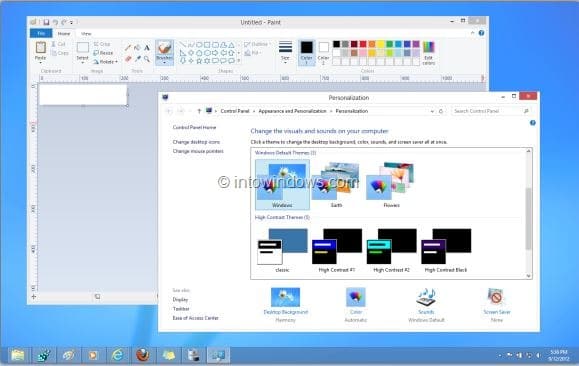Screen dimensions: 579x366
Task: Switch to the Home tab in Paint
Action: click(x=64, y=34)
